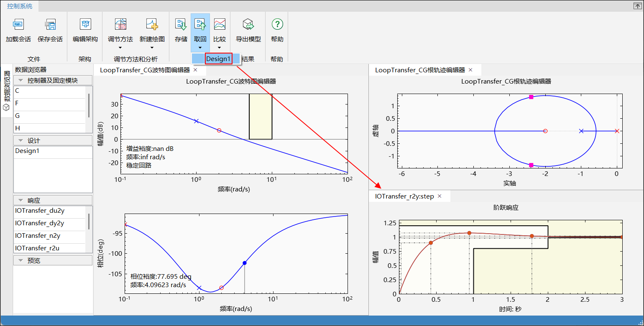Select IOTransfer_n2y in the responses list
Image resolution: width=644 pixels, height=326 pixels.
click(x=38, y=236)
